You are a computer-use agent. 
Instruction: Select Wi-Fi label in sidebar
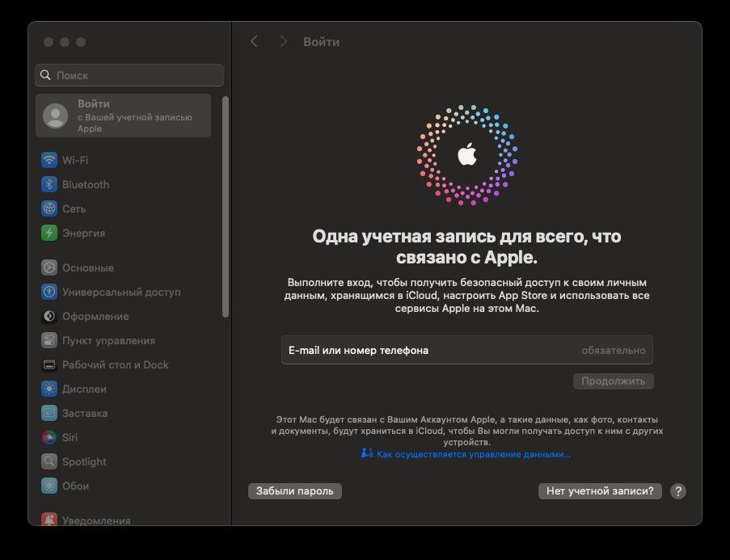pyautogui.click(x=75, y=160)
